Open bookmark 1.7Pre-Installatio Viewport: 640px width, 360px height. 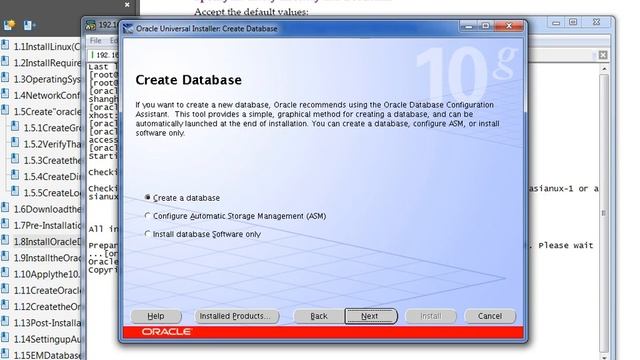tap(47, 225)
